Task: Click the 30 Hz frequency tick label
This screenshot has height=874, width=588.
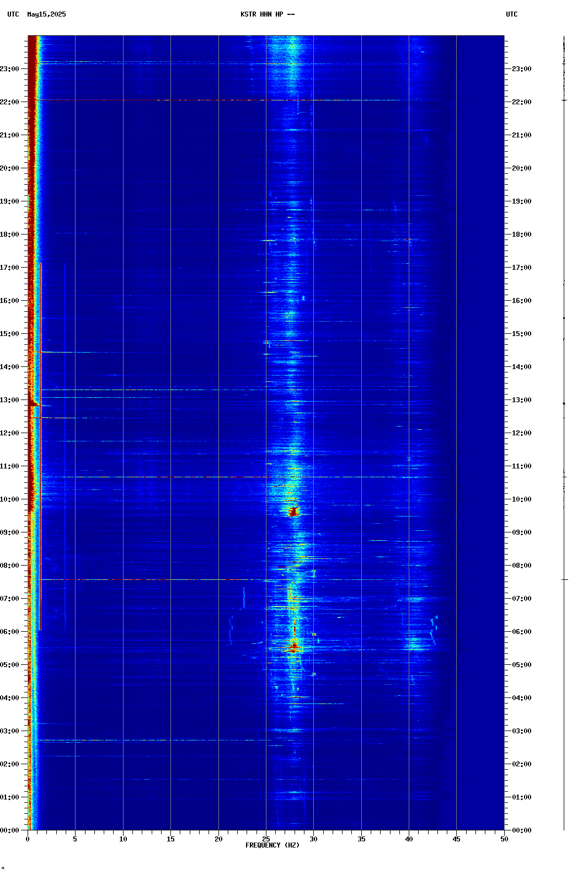Action: (x=313, y=839)
